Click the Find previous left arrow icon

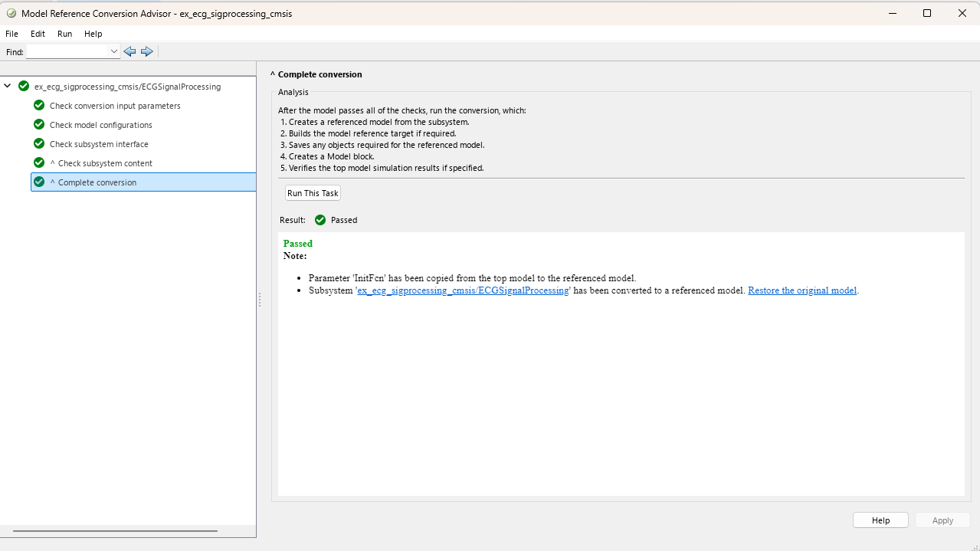tap(129, 51)
